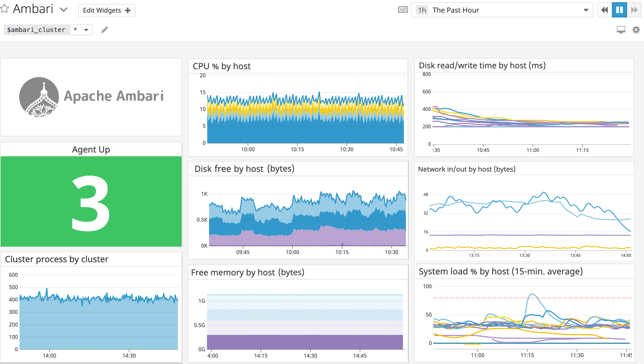The image size is (644, 364).
Task: Shift time window forward with fast-forward icon
Action: [x=635, y=10]
